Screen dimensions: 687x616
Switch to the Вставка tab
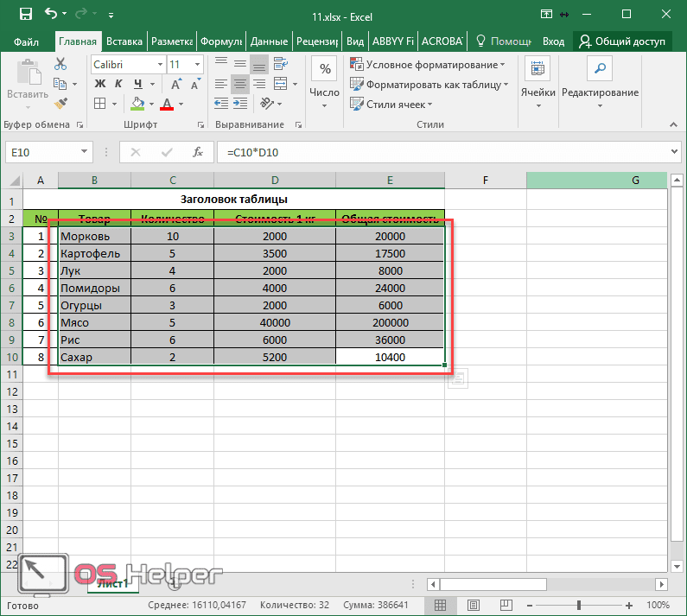tap(124, 41)
